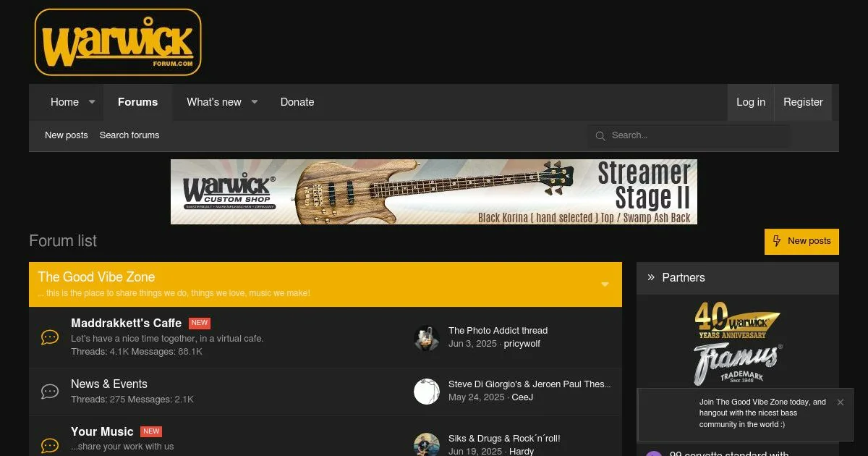The width and height of the screenshot is (868, 456).
Task: Open the Home menu dropdown arrow
Action: point(92,102)
